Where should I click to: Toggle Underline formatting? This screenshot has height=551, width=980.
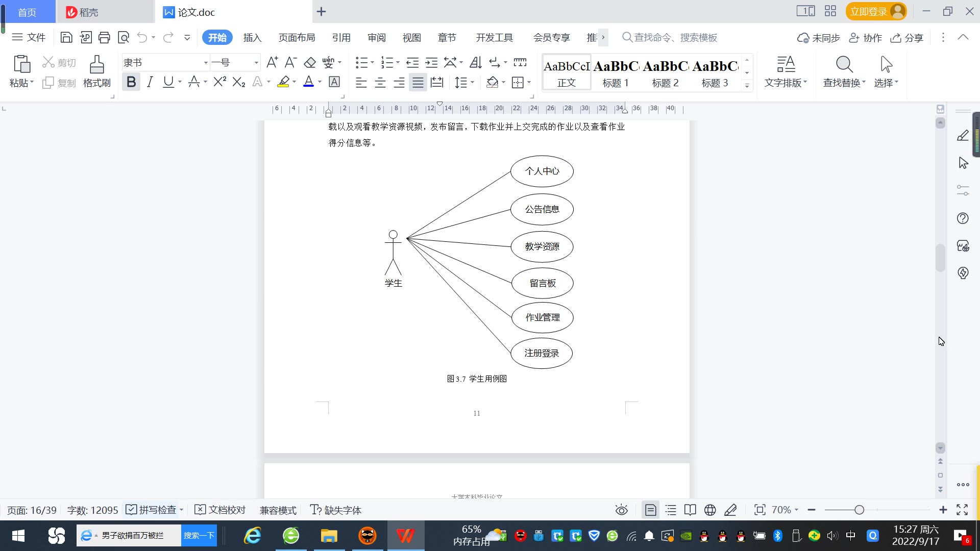(168, 82)
